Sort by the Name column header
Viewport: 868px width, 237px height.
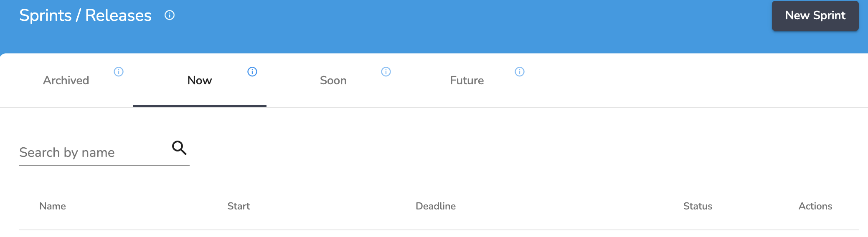(53, 206)
